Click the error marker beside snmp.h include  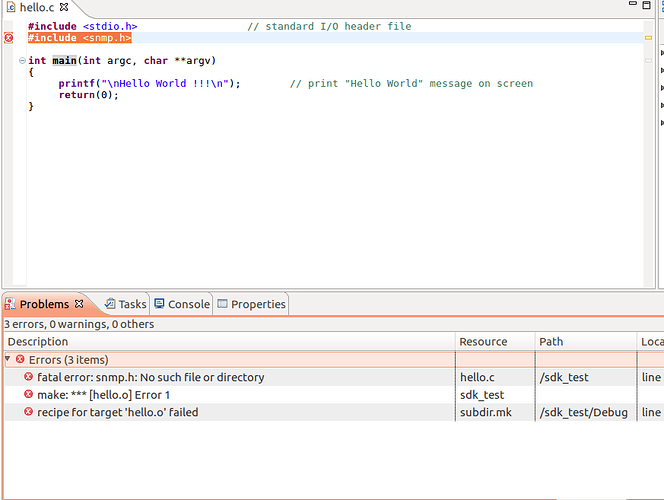pyautogui.click(x=8, y=38)
